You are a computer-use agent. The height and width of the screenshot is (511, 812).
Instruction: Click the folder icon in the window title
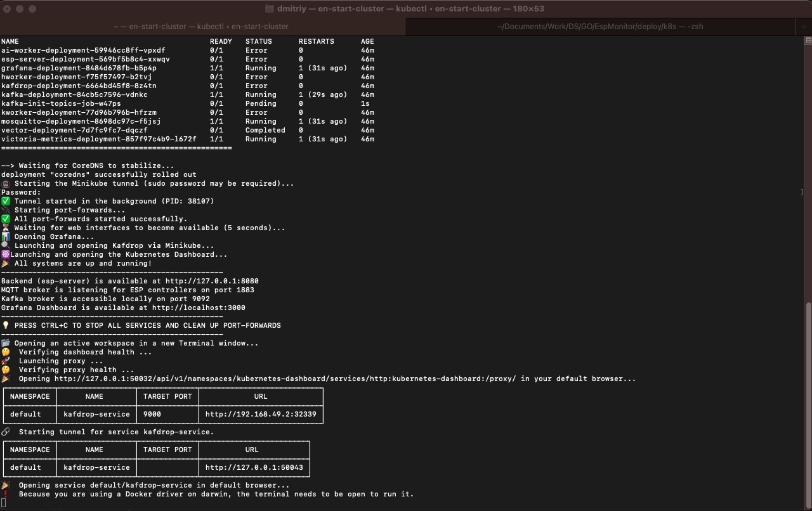[269, 9]
